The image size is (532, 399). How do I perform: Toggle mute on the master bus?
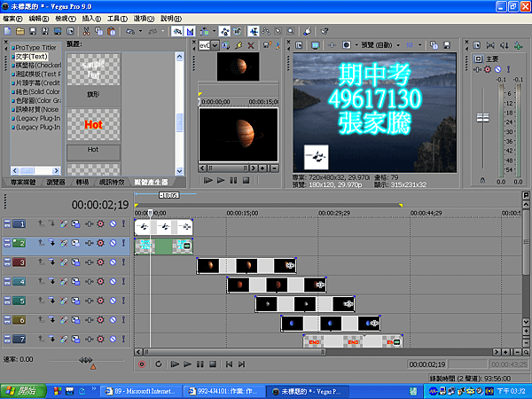click(x=497, y=69)
